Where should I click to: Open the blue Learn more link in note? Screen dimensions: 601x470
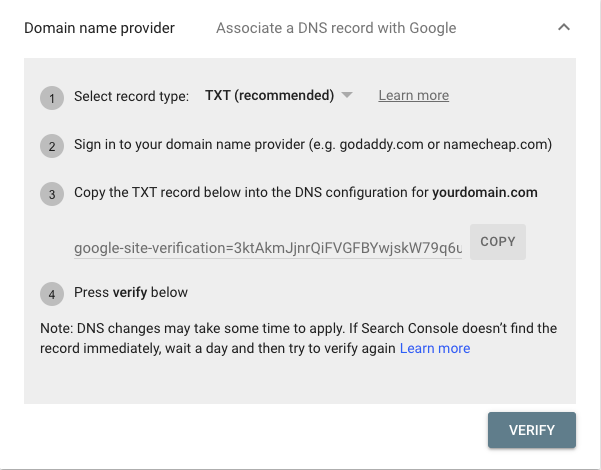[x=435, y=348]
